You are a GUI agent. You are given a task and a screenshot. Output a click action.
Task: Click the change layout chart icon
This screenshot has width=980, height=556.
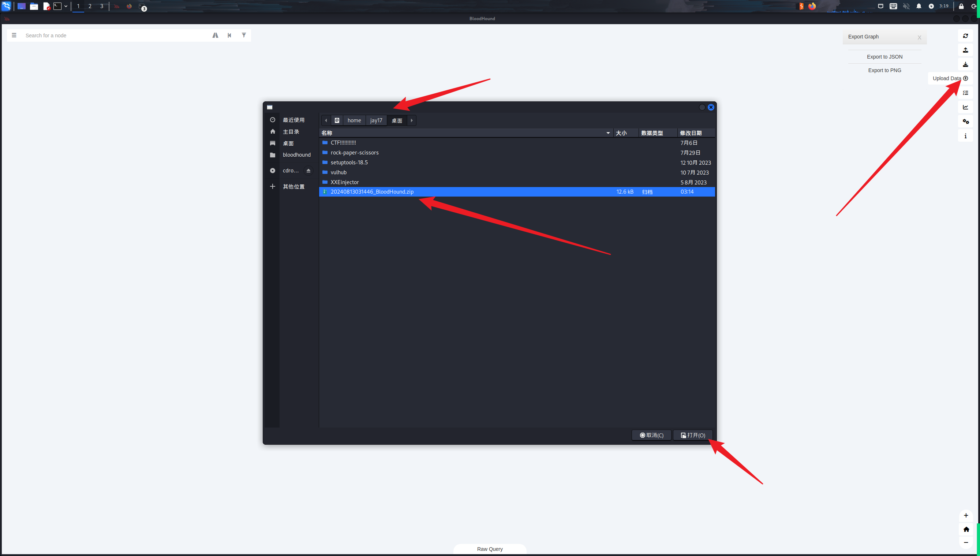965,107
